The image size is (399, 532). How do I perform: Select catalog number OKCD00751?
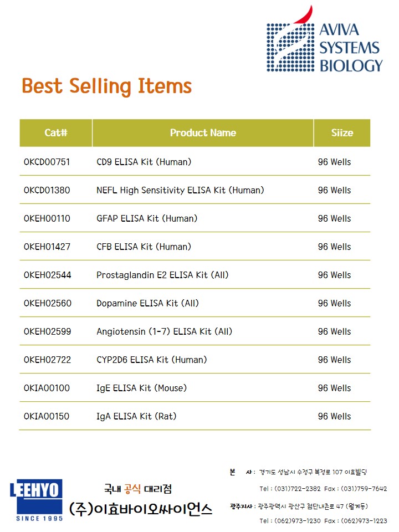point(47,162)
